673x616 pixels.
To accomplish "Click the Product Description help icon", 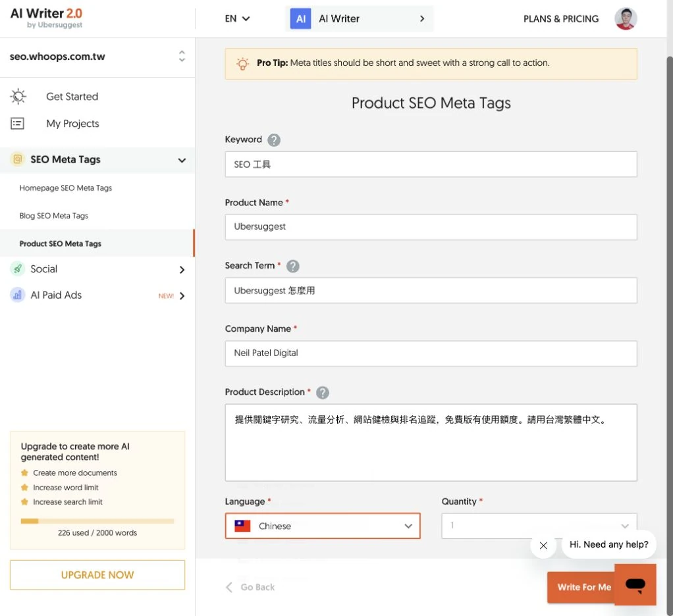I will click(x=322, y=392).
